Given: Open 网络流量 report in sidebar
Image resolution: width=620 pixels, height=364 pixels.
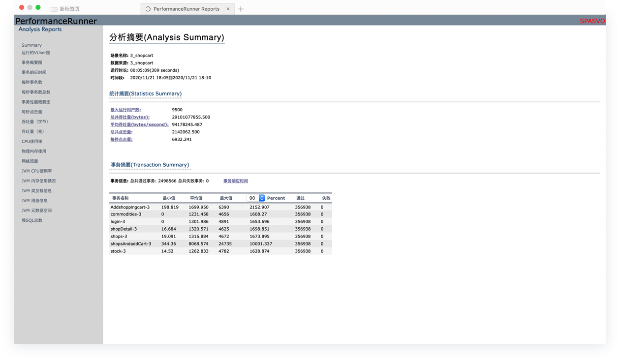Looking at the screenshot, I should click(x=30, y=161).
